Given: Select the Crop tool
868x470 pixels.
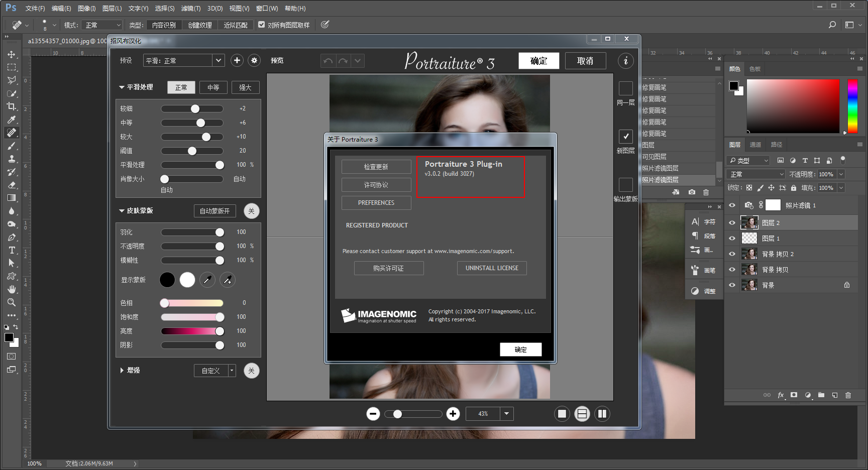Looking at the screenshot, I should 11,106.
